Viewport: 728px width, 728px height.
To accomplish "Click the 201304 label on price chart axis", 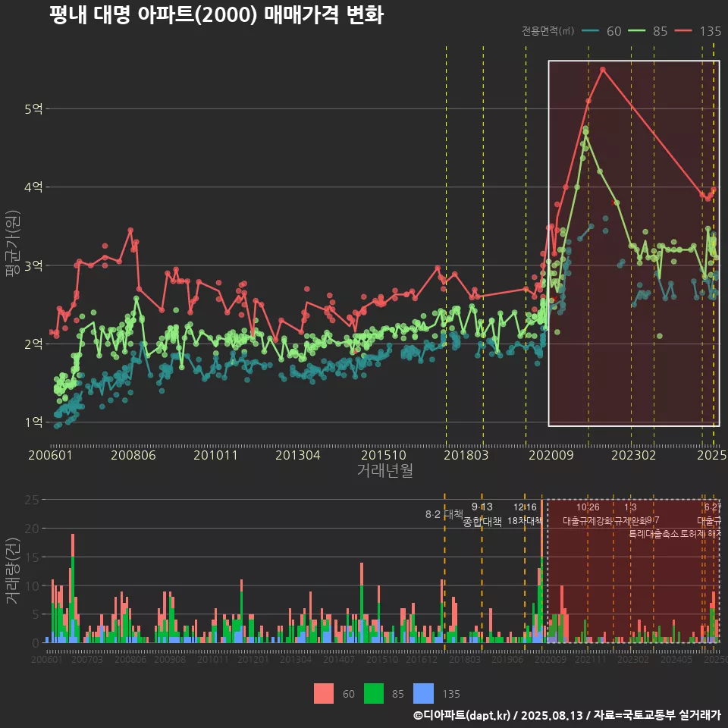I will pyautogui.click(x=298, y=455).
